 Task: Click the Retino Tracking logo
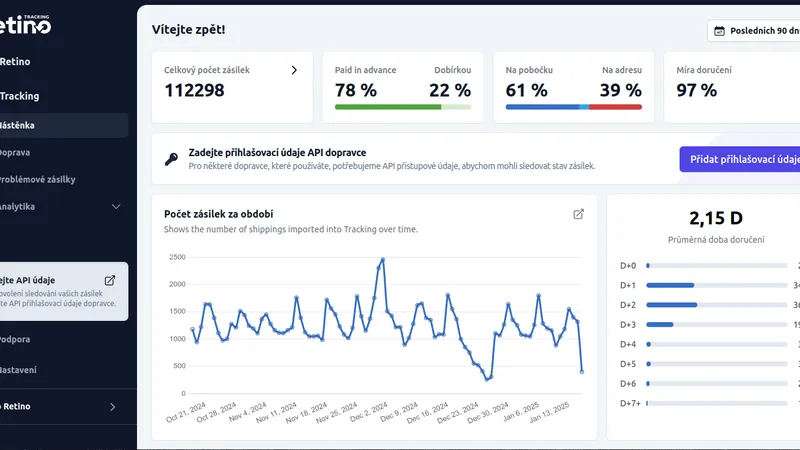click(25, 24)
